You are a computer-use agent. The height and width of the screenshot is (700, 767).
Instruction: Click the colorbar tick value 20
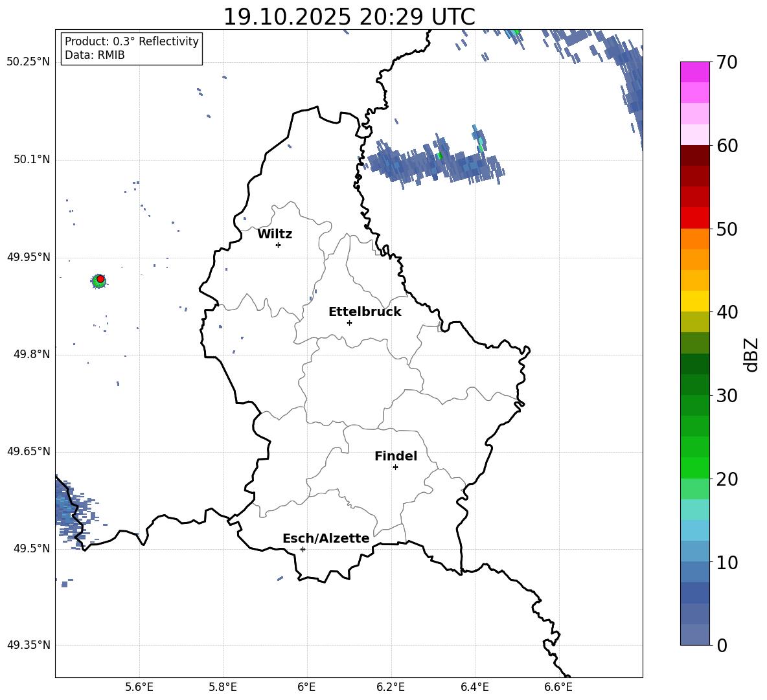(727, 479)
